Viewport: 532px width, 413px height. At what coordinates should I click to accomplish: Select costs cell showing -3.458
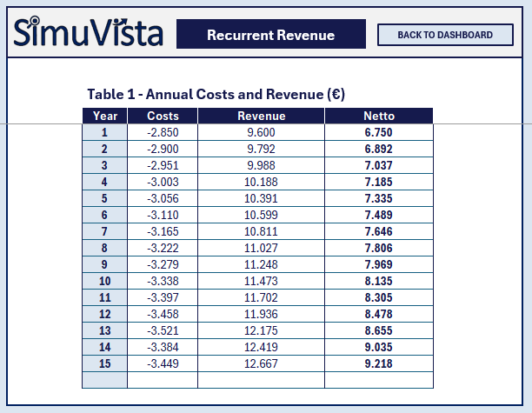coord(163,314)
